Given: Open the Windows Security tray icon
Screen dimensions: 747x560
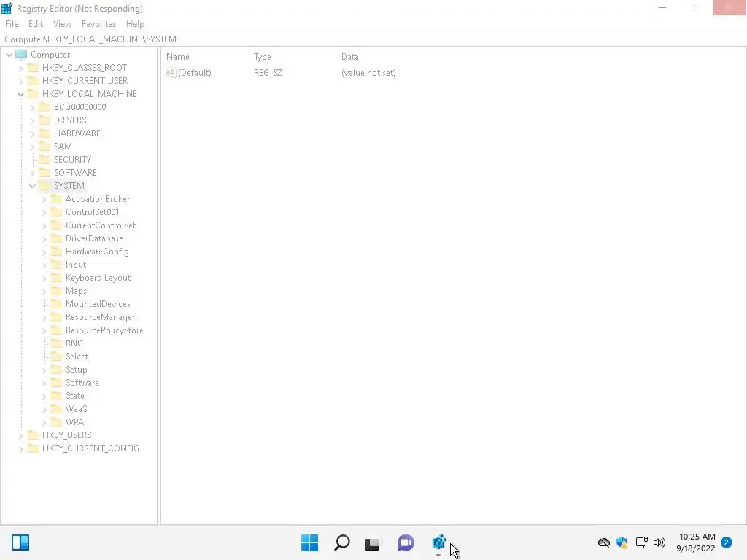Looking at the screenshot, I should click(x=622, y=542).
